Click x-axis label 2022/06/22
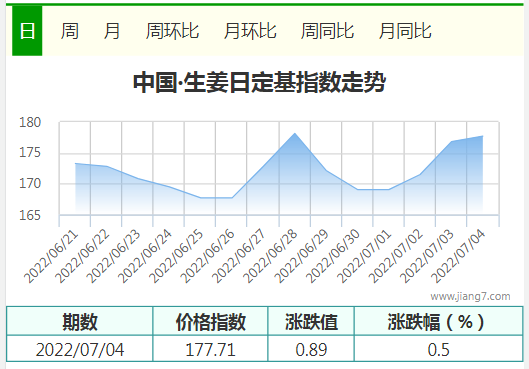The image size is (529, 369). pos(83,257)
